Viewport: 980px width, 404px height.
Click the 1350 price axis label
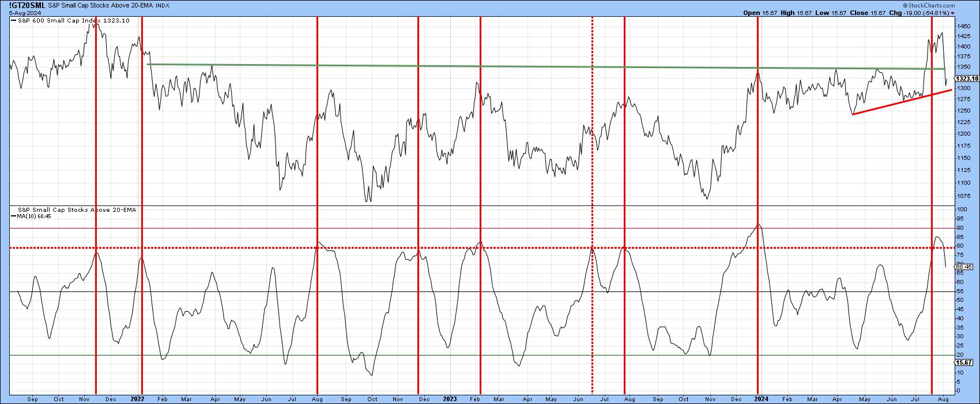pyautogui.click(x=963, y=66)
